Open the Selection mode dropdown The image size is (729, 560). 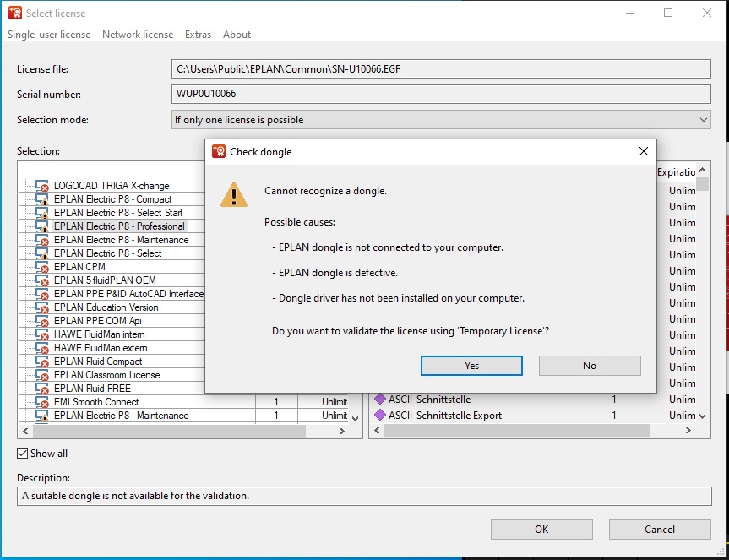point(441,119)
